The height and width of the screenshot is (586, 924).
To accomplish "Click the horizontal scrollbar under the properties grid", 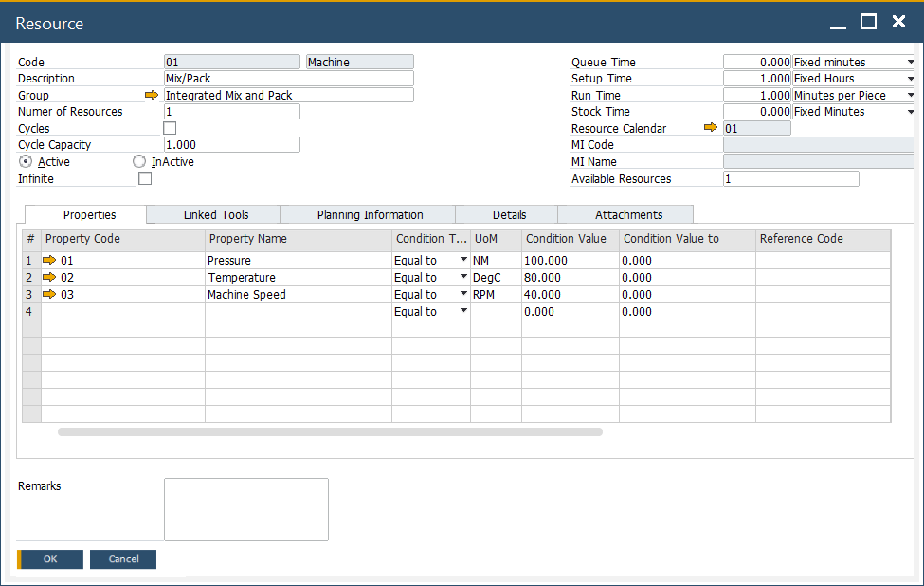I will tap(330, 431).
